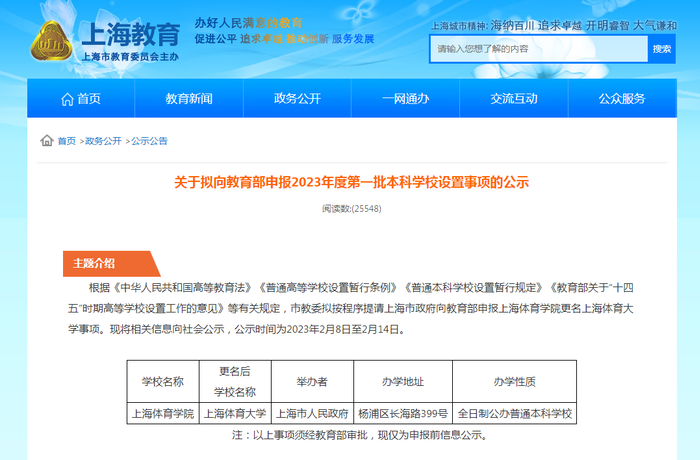This screenshot has width=700, height=460.
Task: Focus the search box 请输入您想了解的内容
Action: [x=539, y=49]
